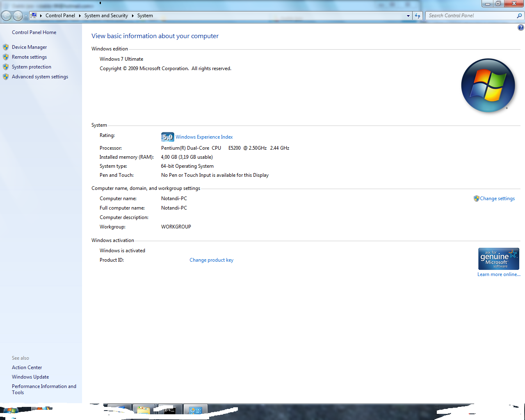This screenshot has width=525, height=420.
Task: Click the magnifier search icon
Action: pyautogui.click(x=520, y=16)
